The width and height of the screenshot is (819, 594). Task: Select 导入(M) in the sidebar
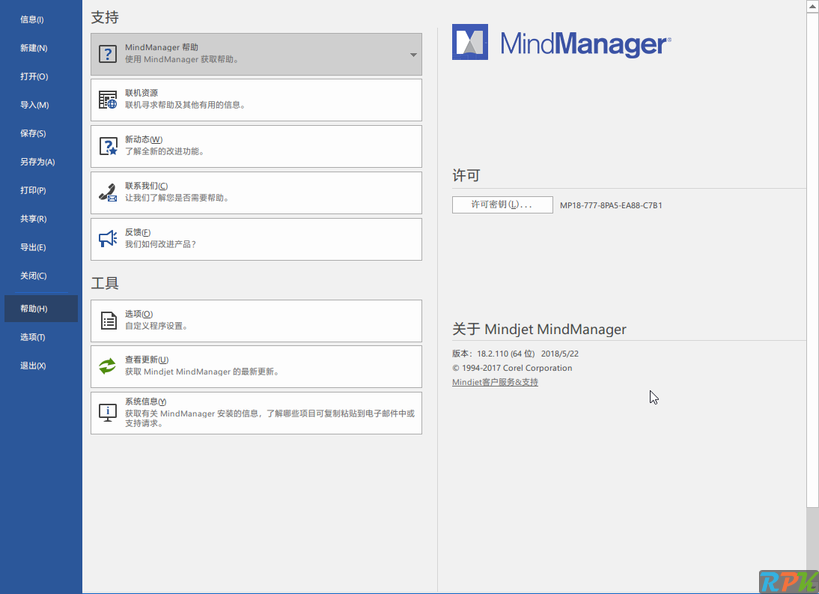34,105
